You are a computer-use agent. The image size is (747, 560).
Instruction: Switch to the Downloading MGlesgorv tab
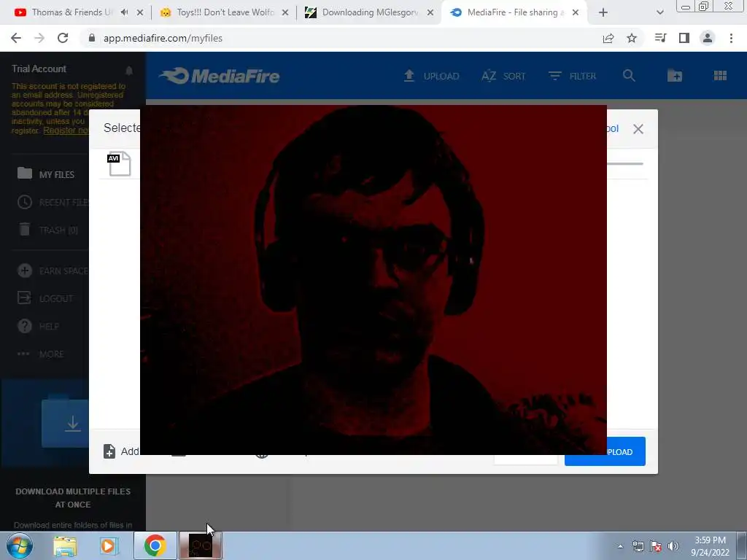click(370, 12)
